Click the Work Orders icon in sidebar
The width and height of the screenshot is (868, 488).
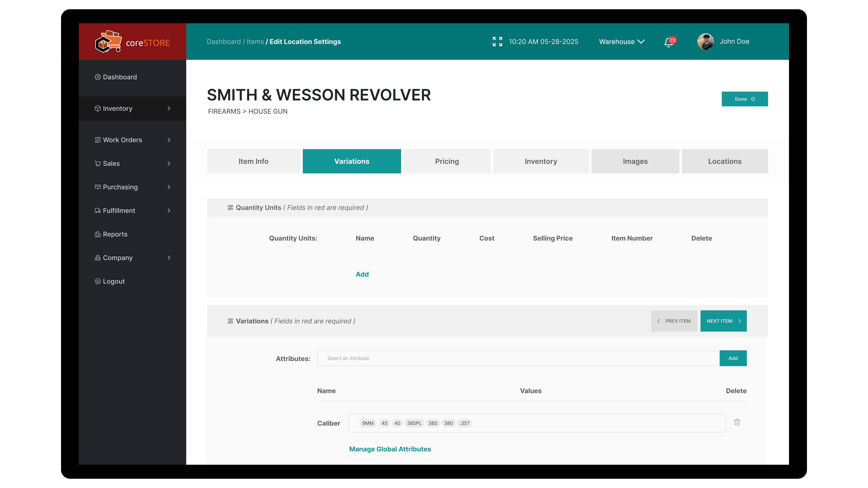click(x=98, y=140)
